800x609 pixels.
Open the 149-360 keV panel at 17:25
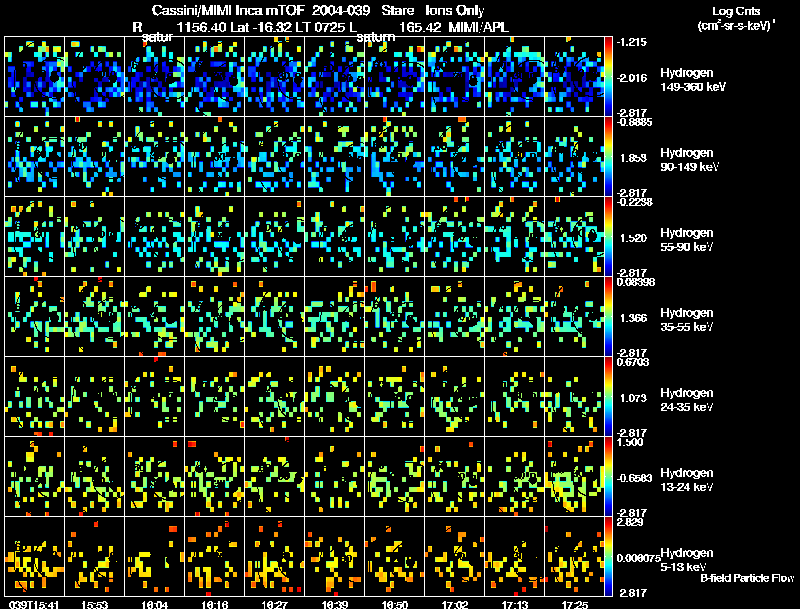tap(574, 76)
